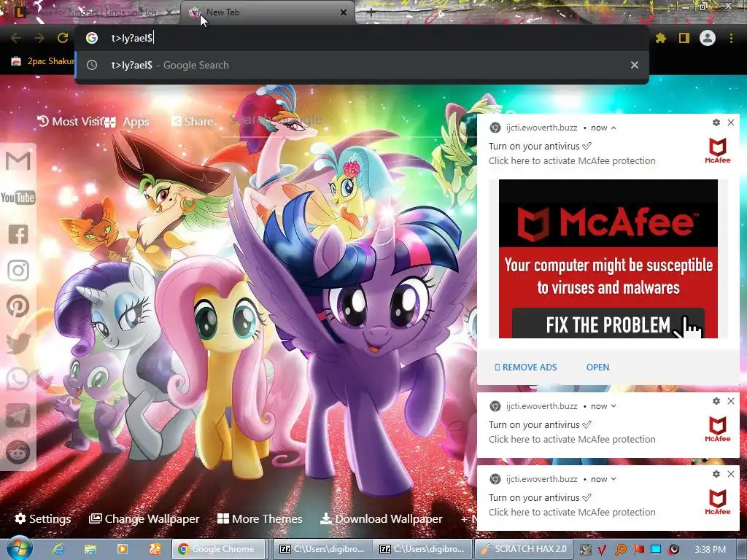Open the Twitter sidebar shortcut

tap(18, 343)
